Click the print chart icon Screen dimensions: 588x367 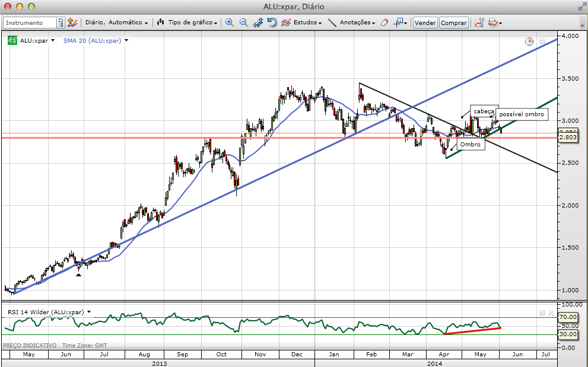493,23
